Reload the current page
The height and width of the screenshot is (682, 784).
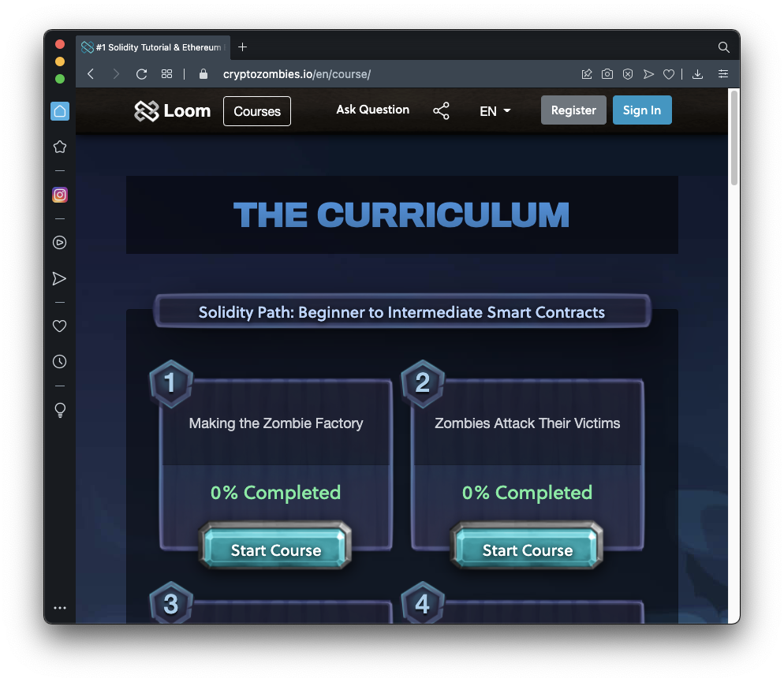pyautogui.click(x=142, y=74)
